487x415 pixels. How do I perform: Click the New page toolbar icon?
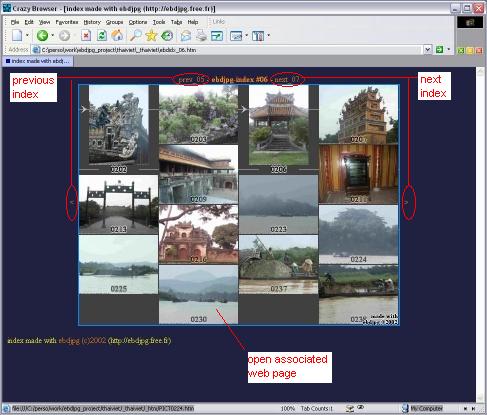(17, 35)
